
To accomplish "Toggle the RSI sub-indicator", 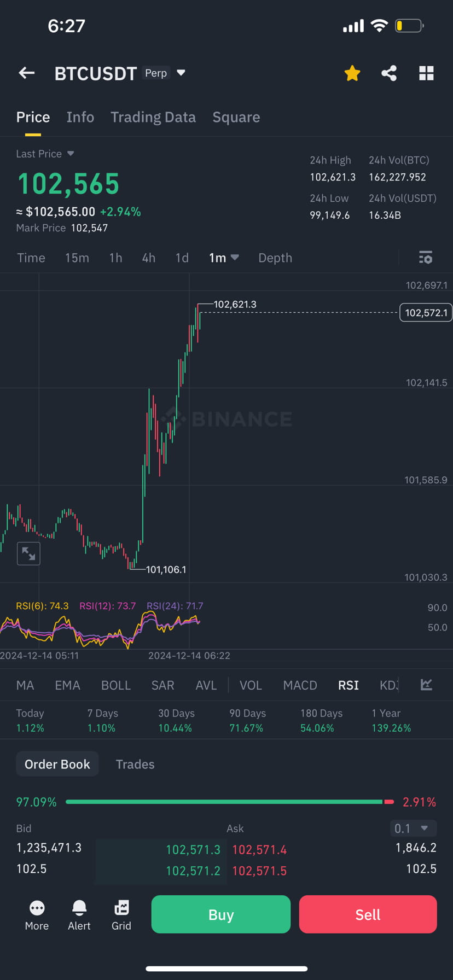I will [349, 685].
